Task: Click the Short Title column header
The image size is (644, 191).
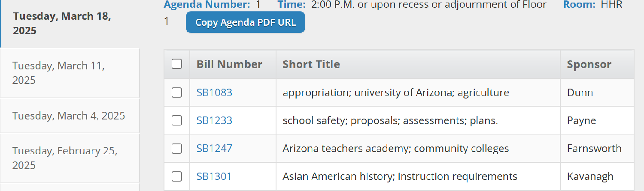Action: tap(311, 64)
